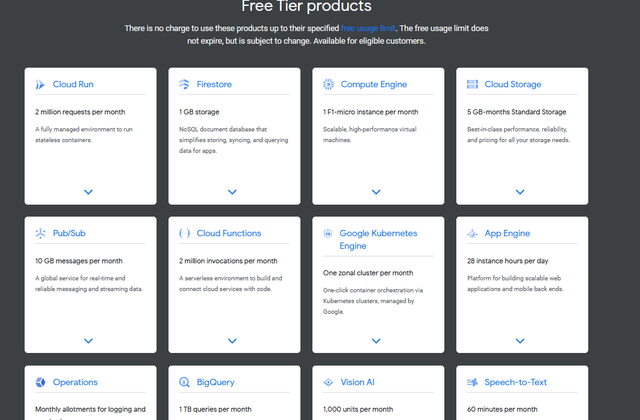Click '1 F1-micro instance per month' text
Image resolution: width=640 pixels, height=420 pixels.
371,112
